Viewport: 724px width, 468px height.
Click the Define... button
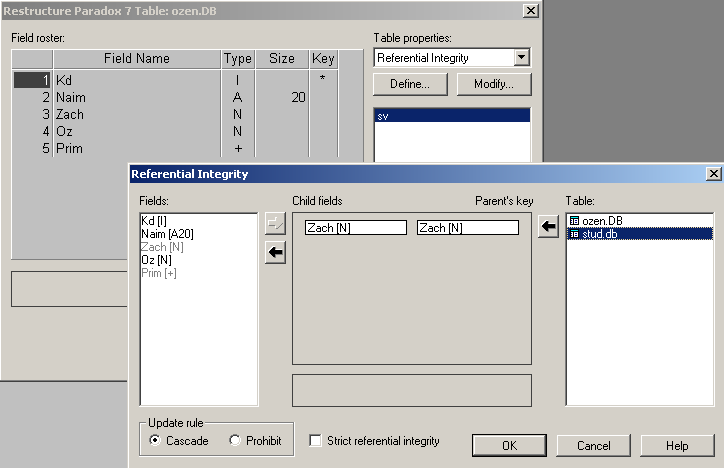coord(410,84)
